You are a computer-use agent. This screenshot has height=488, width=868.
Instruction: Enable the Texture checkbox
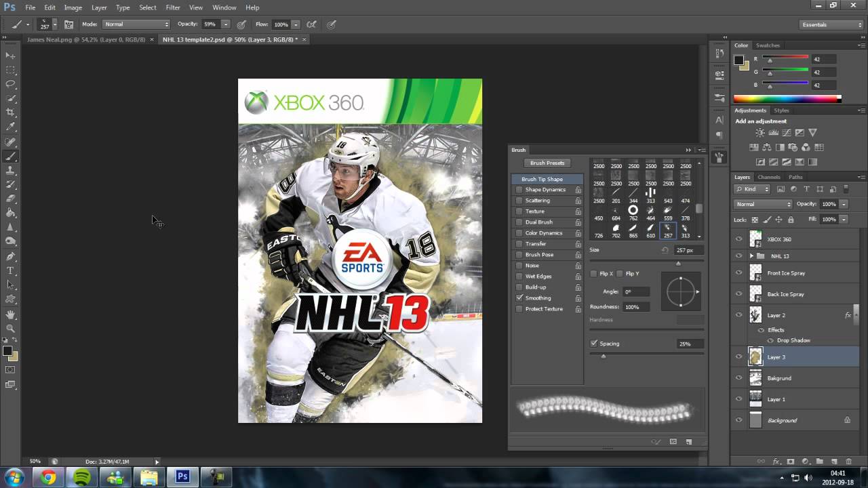519,211
